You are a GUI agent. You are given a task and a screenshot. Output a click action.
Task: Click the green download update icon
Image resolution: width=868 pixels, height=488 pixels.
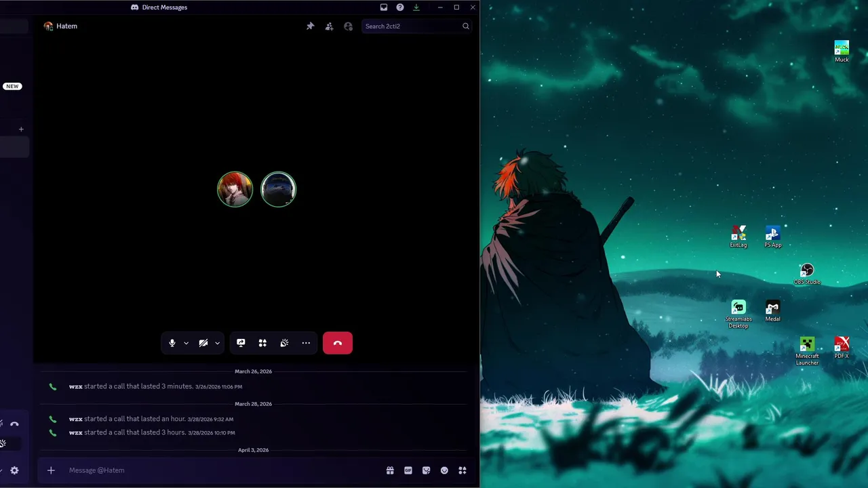(416, 7)
